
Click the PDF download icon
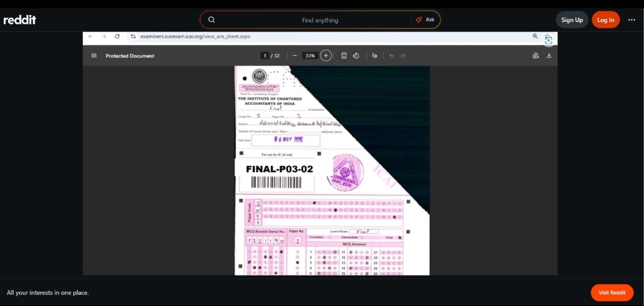(549, 56)
